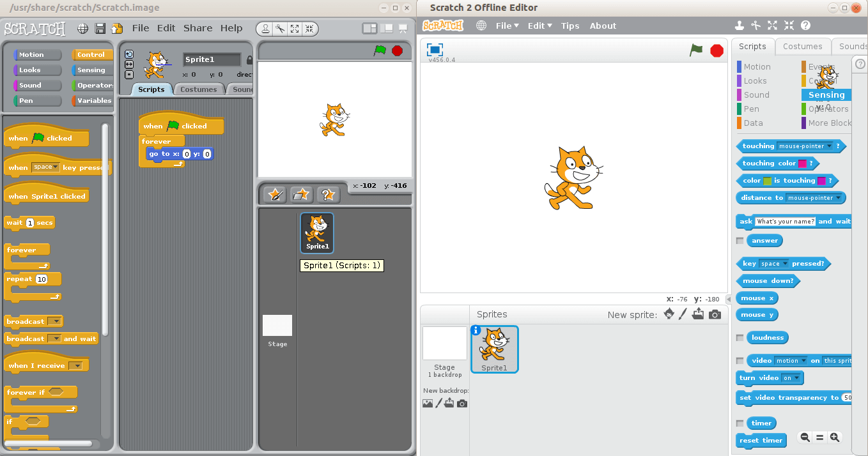This screenshot has width=868, height=456.
Task: Select the duplicate stamp tool in Scratch 2
Action: [x=740, y=26]
